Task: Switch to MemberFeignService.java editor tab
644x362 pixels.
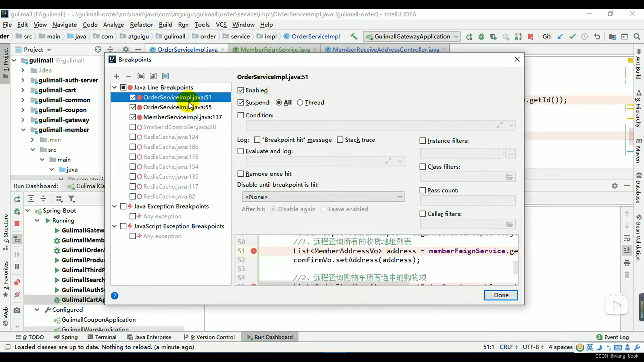Action: pyautogui.click(x=275, y=50)
